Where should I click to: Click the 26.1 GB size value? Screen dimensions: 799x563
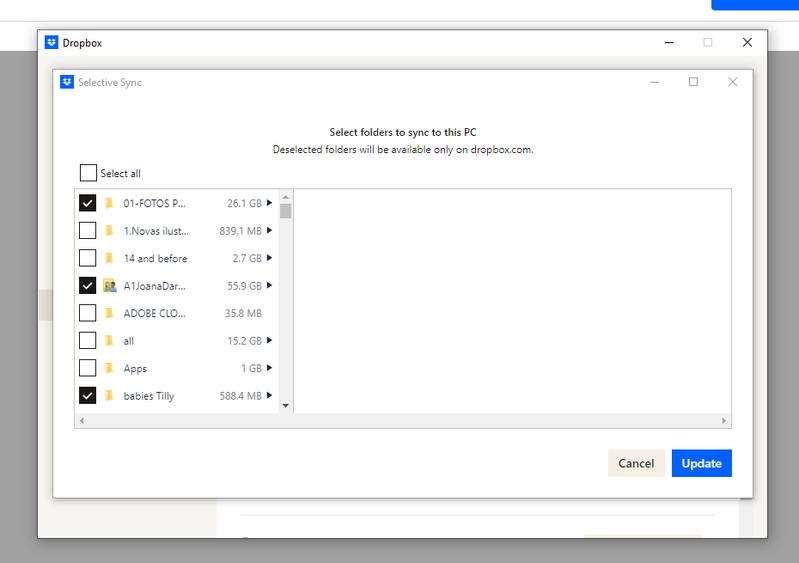244,203
